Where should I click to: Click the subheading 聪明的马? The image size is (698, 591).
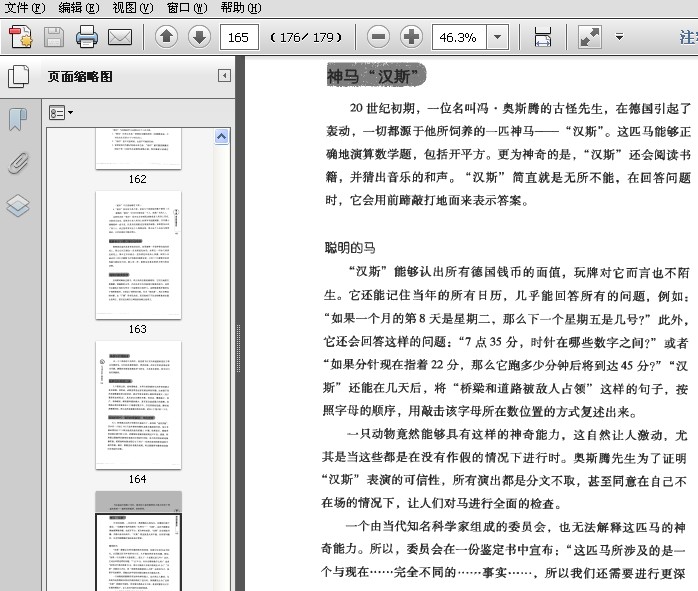(x=350, y=247)
